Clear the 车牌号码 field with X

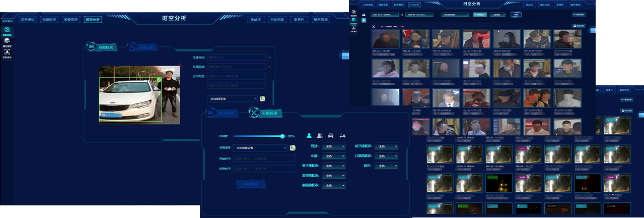269,58
